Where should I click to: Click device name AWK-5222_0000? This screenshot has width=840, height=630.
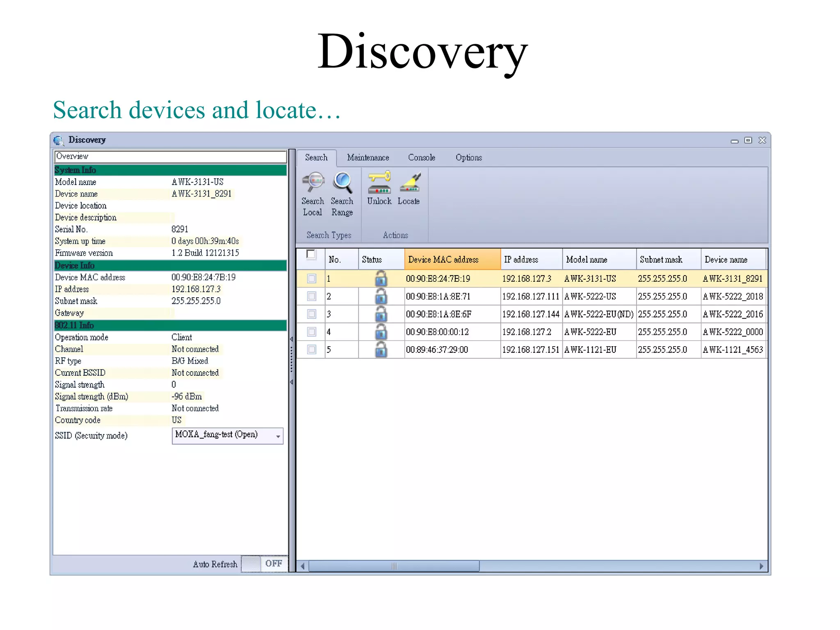[733, 332]
